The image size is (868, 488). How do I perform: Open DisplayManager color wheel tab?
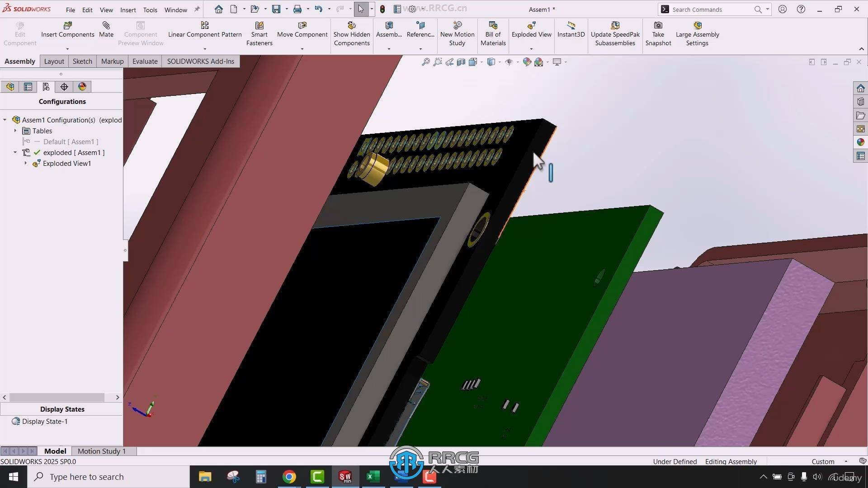82,87
